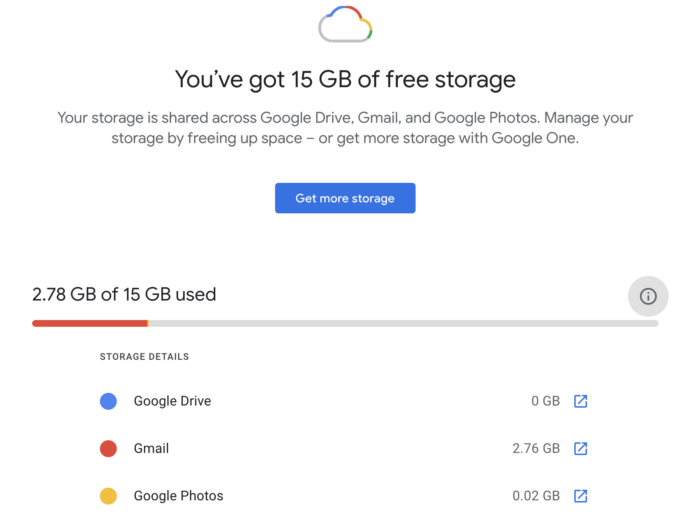Click the red Gmail color dot
Screen dimensions: 700x516
tap(109, 449)
